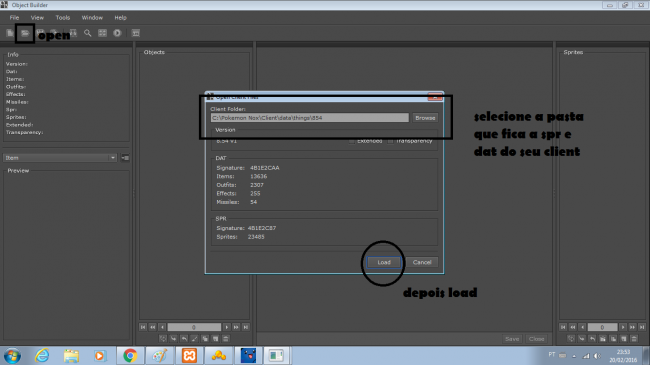Jump to first object in Objects panel
The width and height of the screenshot is (650, 365).
point(143,327)
